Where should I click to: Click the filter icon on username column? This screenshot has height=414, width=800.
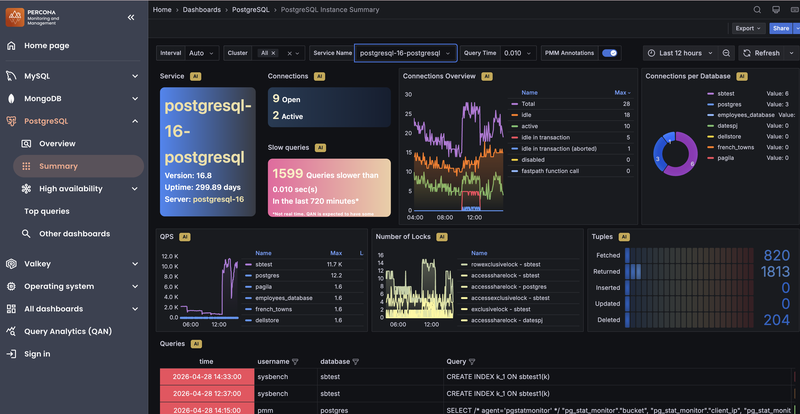[295, 361]
